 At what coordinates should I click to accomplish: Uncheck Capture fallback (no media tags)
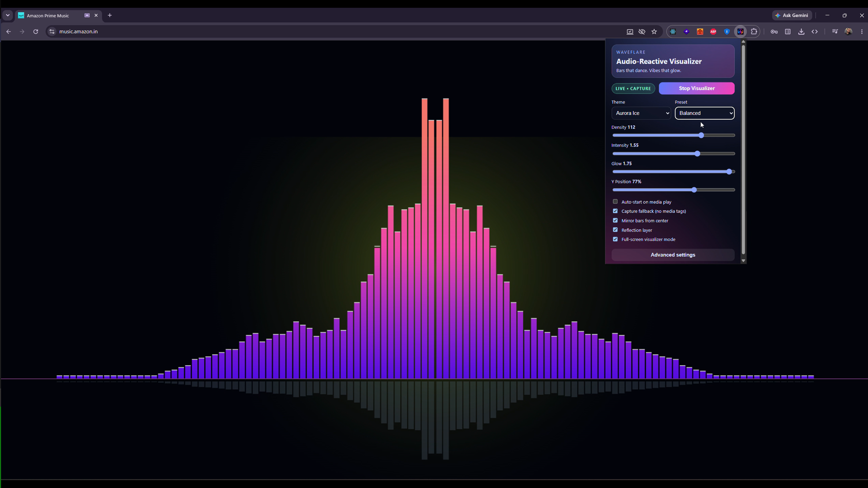tap(615, 211)
